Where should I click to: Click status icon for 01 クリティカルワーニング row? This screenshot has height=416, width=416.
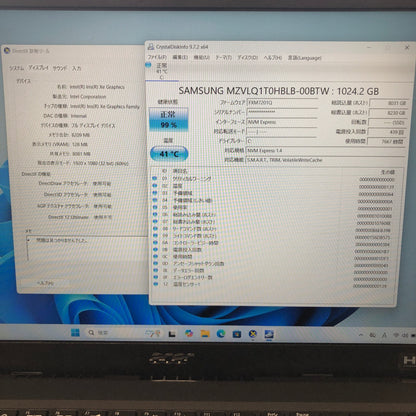[x=155, y=179]
